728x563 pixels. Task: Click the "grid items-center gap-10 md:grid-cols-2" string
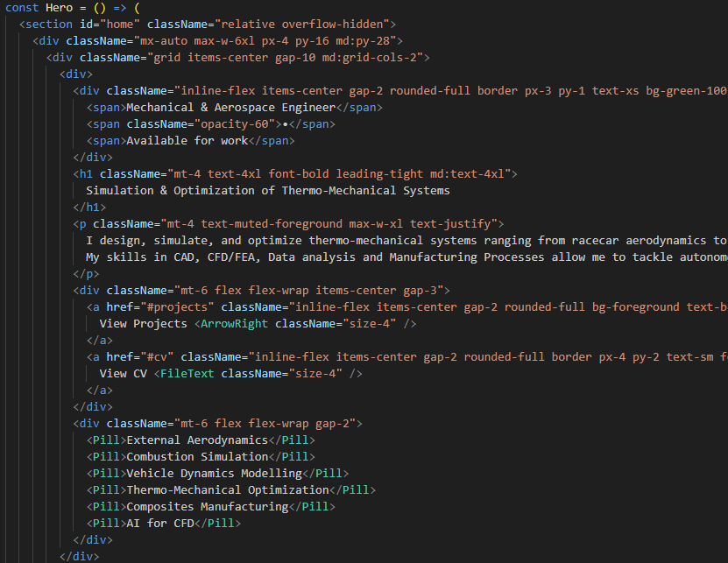[x=285, y=58]
